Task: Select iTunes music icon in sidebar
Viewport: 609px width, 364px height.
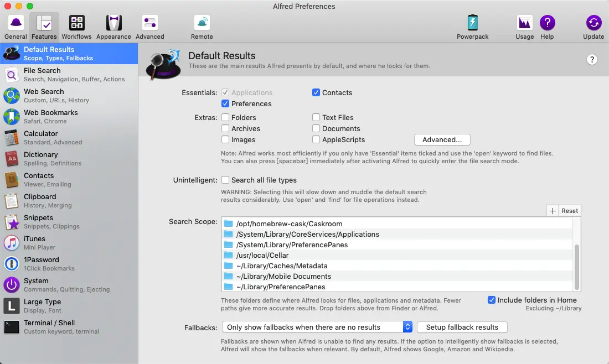Action: pos(12,242)
